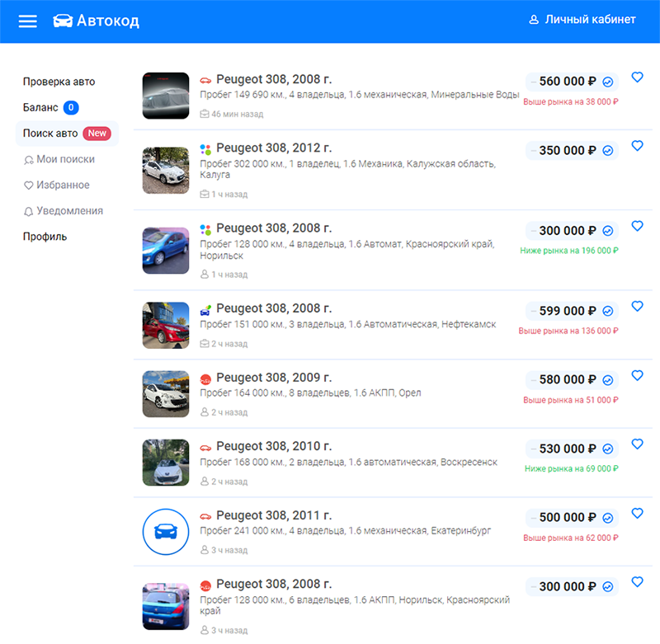Go to Профиль
Screen dimensions: 660x644
(45, 237)
